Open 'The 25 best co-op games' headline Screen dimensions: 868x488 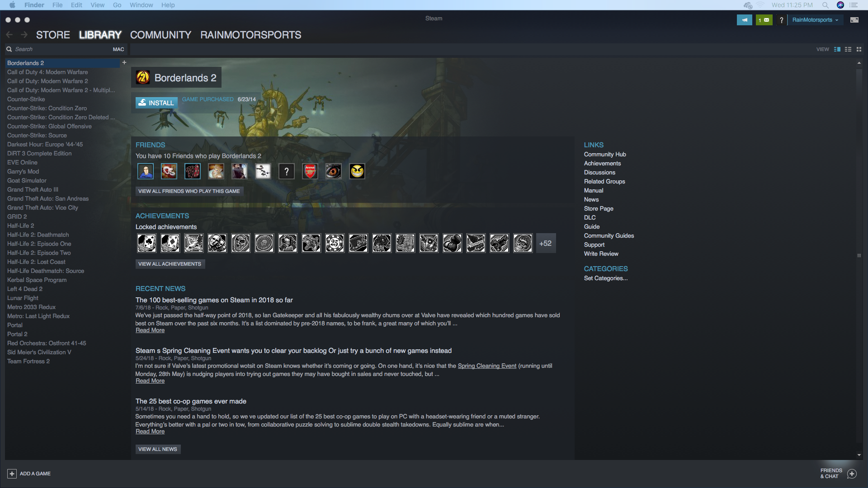pos(191,401)
